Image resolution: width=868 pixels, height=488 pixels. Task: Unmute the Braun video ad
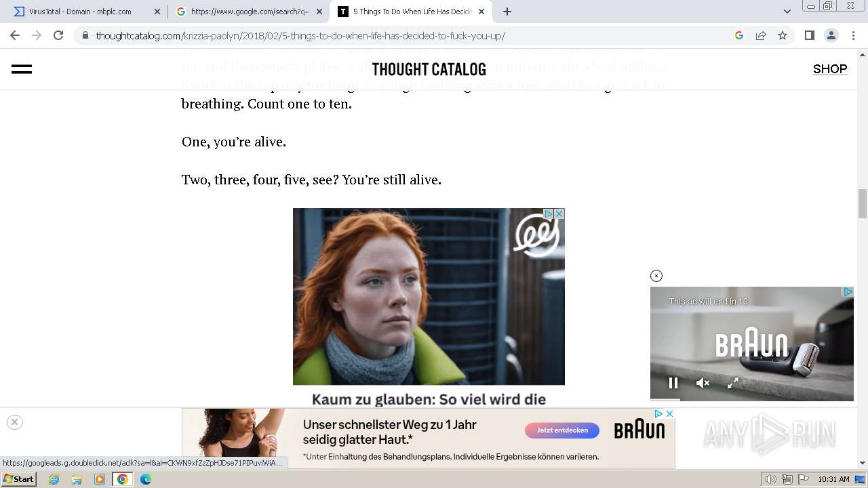coord(703,383)
